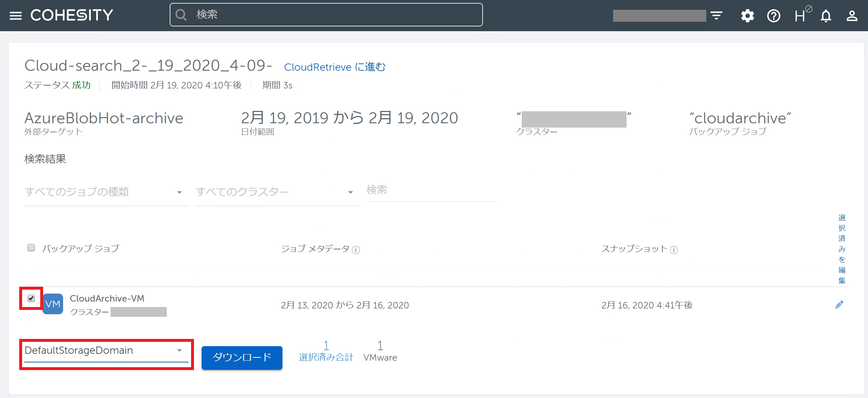Viewport: 868px width, 398px height.
Task: Click the info icon next to ジョブ メタデータ
Action: tap(356, 250)
